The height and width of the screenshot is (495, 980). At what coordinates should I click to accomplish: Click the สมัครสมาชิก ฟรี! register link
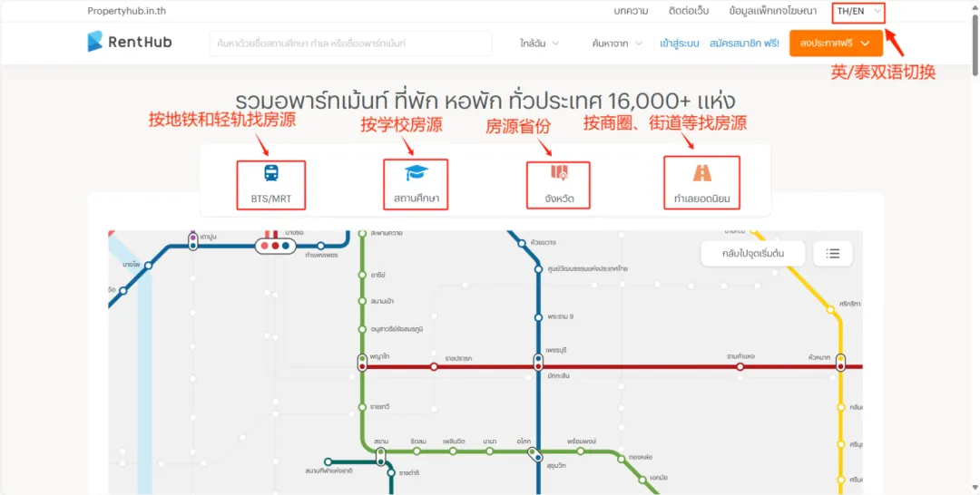click(x=744, y=44)
